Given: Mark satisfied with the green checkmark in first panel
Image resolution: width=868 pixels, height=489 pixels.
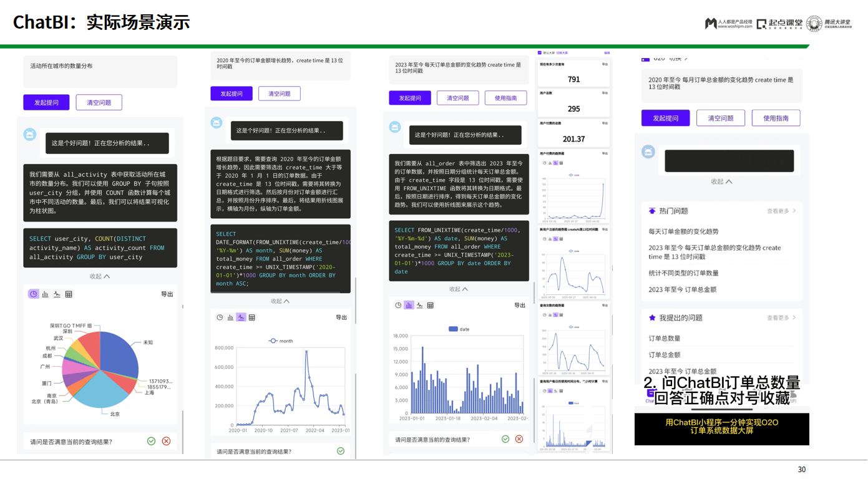Looking at the screenshot, I should tap(151, 440).
